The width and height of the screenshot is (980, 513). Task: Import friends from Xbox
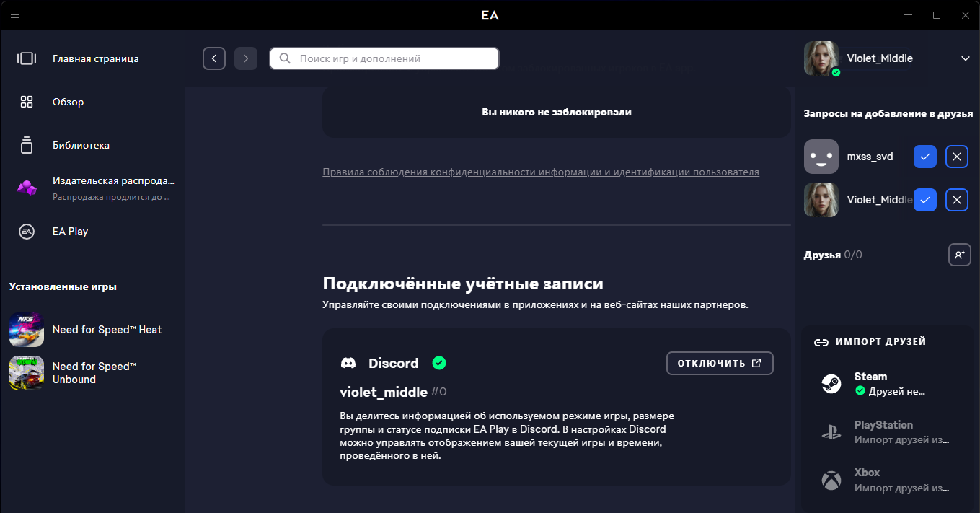coord(888,480)
